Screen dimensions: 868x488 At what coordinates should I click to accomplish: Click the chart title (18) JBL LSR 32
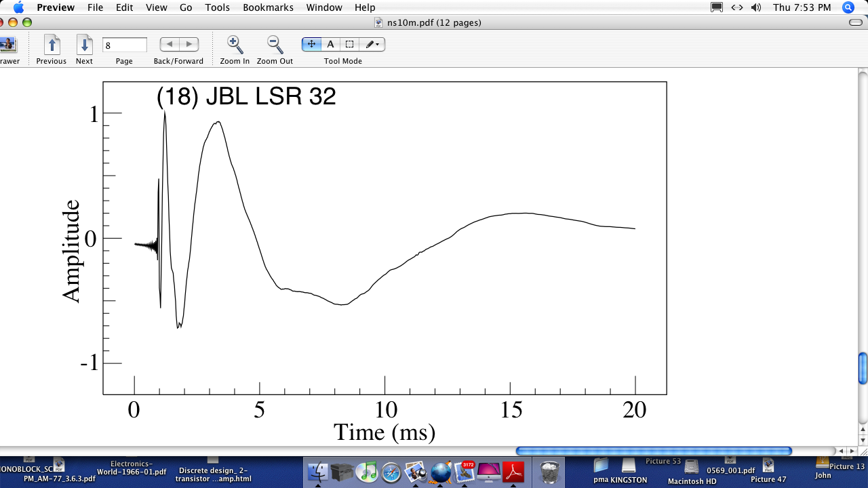point(246,96)
